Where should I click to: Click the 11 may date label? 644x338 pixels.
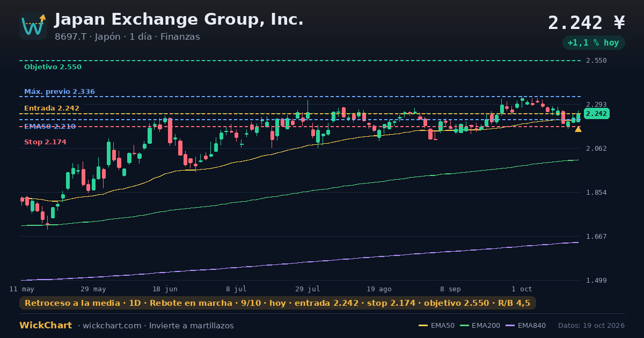[22, 289]
